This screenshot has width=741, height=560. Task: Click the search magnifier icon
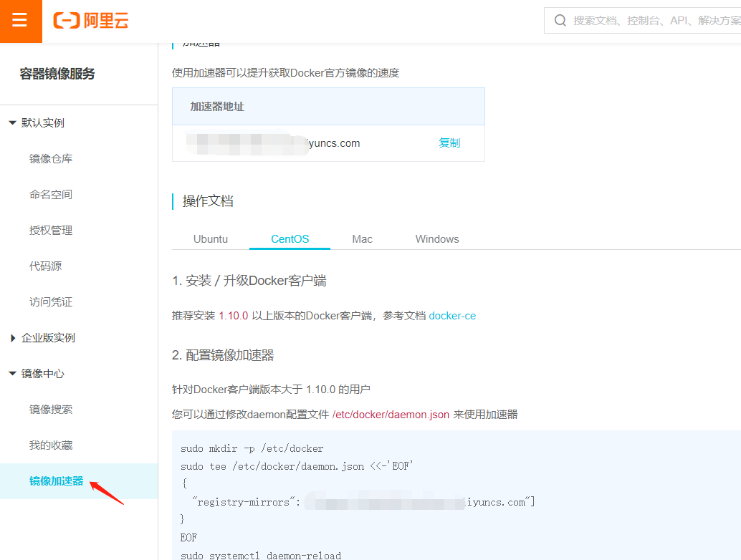pyautogui.click(x=560, y=20)
